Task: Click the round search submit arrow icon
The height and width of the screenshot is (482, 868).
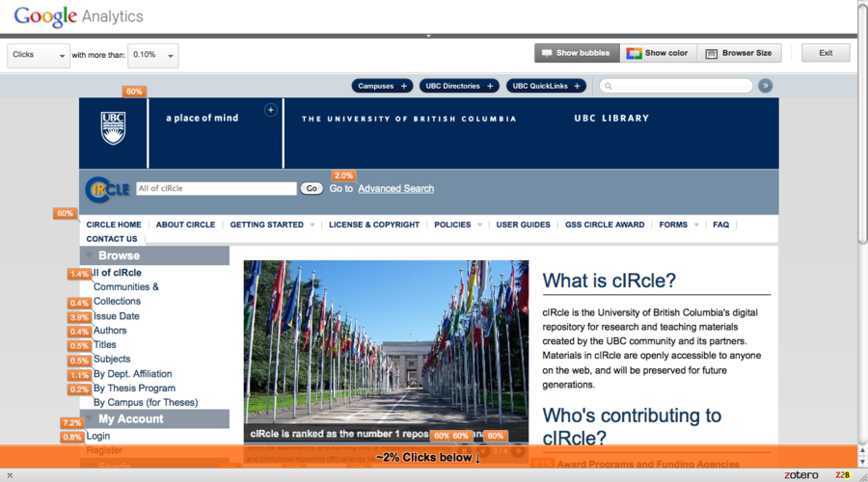Action: pyautogui.click(x=766, y=86)
